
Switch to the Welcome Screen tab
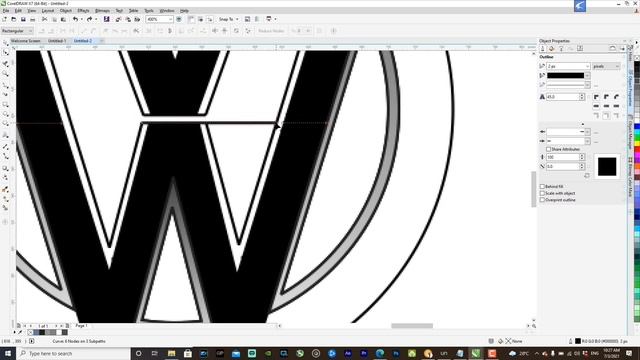pyautogui.click(x=25, y=41)
